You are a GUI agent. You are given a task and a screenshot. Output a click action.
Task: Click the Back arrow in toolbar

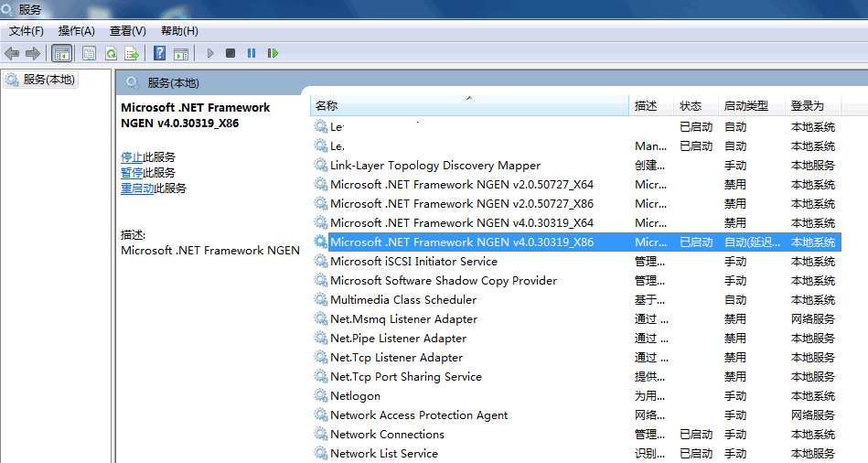(12, 53)
